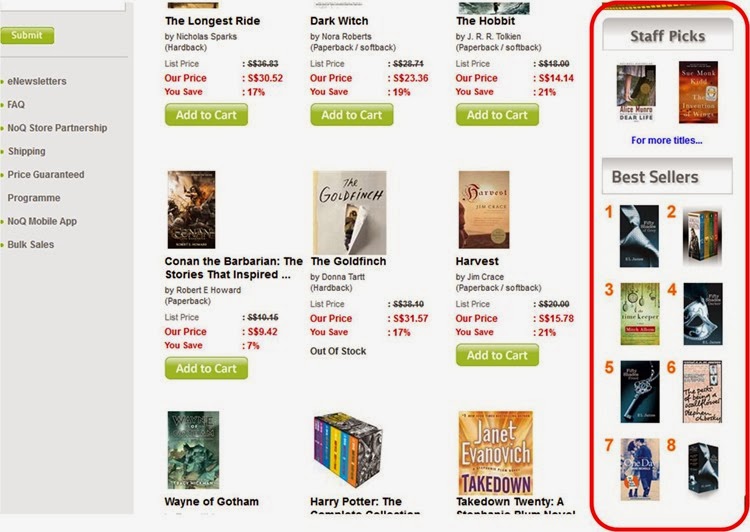This screenshot has height=532, width=750.
Task: Open best seller 6 Perks of Being a Wallflower
Action: pyautogui.click(x=702, y=392)
